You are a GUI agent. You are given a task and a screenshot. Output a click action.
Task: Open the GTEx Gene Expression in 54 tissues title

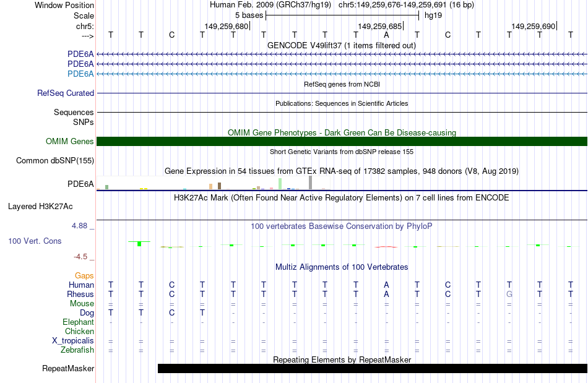tap(342, 171)
